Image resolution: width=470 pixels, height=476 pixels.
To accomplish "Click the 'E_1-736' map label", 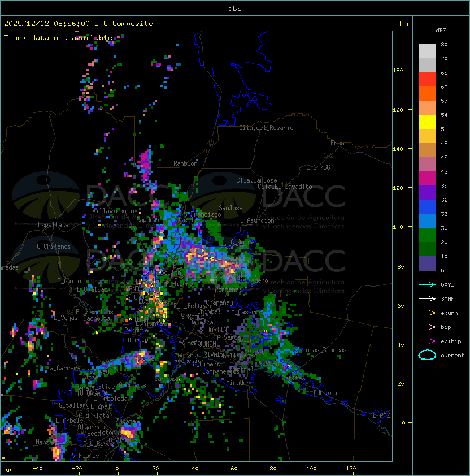I will [318, 167].
